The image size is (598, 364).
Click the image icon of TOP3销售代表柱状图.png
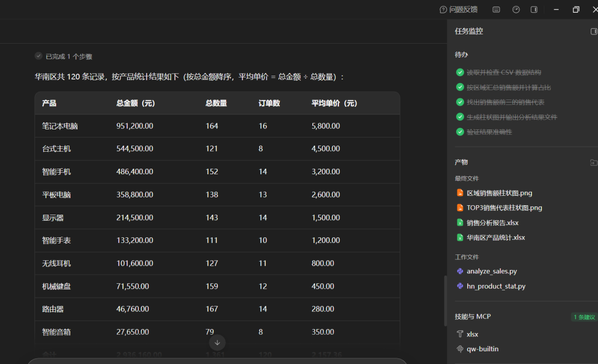pyautogui.click(x=460, y=208)
